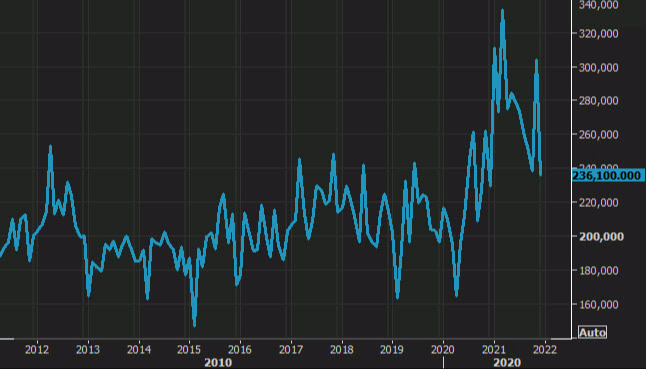Viewport: 646px width, 369px height.
Task: Click the bold 200,000 y-axis label
Action: [x=601, y=236]
